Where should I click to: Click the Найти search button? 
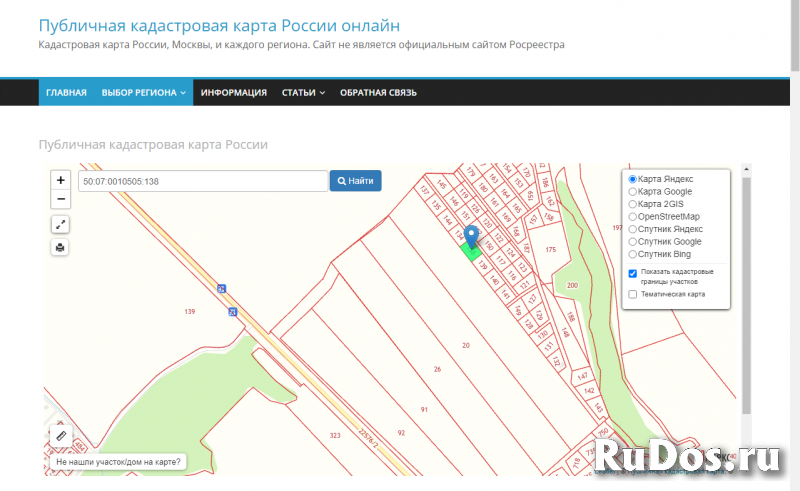tap(355, 181)
